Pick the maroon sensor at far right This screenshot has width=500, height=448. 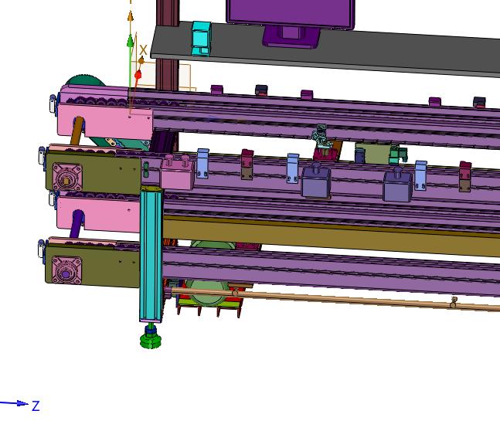464,177
